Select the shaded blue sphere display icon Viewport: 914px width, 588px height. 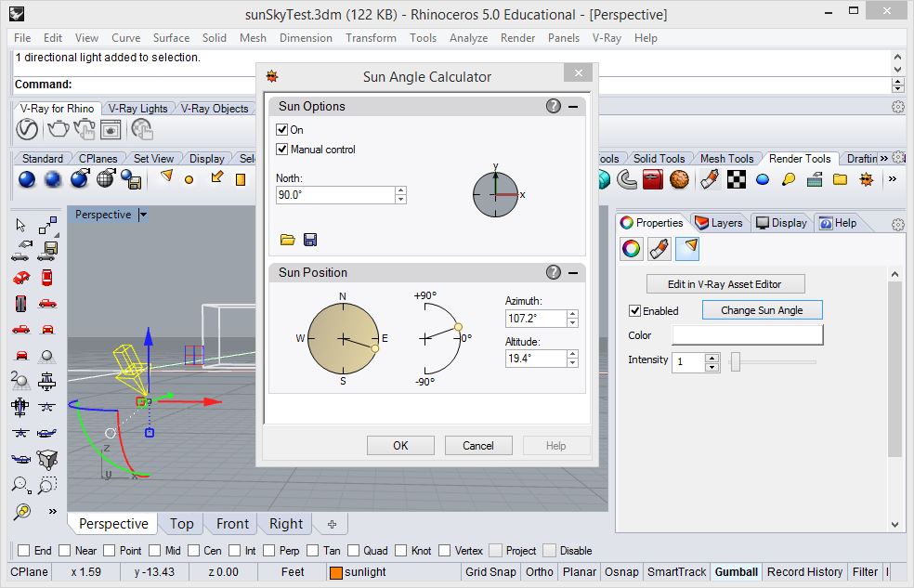click(27, 179)
